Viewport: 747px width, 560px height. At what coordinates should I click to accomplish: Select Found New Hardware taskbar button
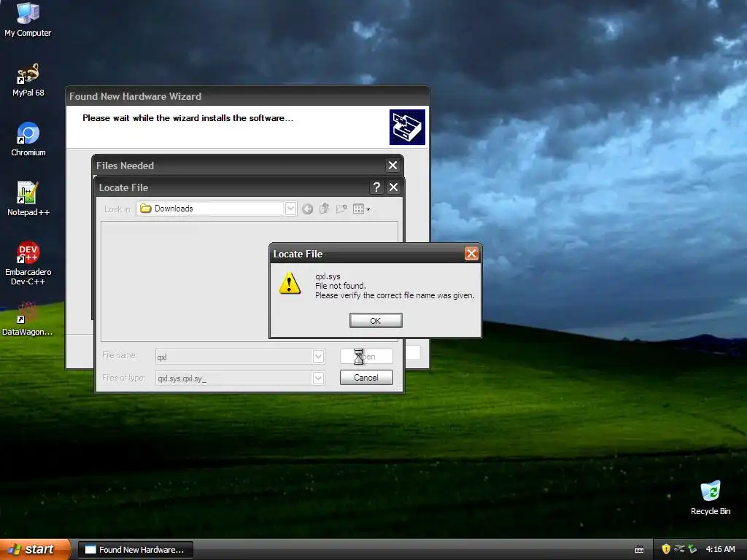pos(135,550)
